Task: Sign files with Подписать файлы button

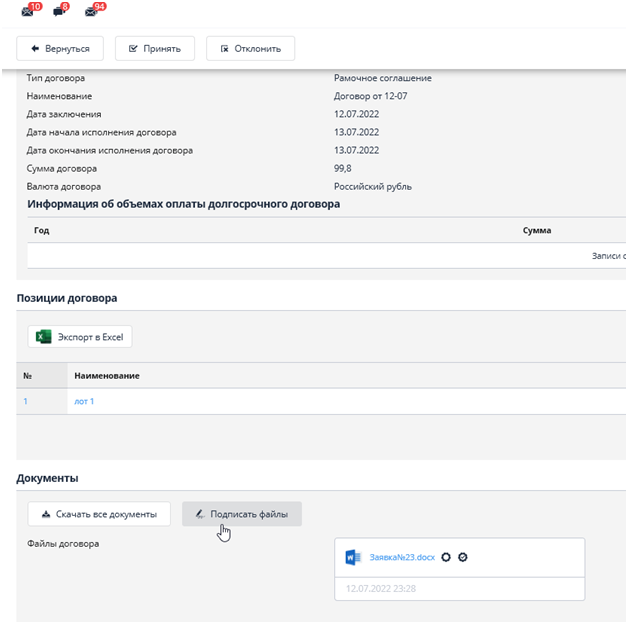Action: pos(242,514)
